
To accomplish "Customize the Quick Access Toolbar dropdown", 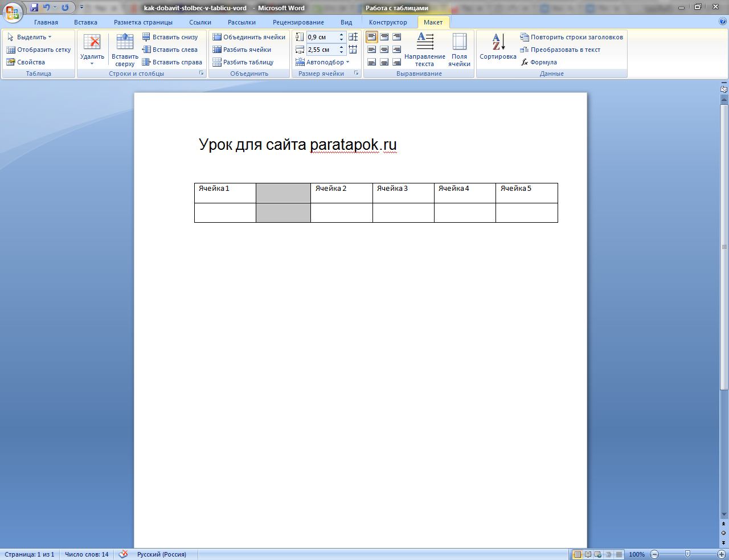I will coord(81,7).
